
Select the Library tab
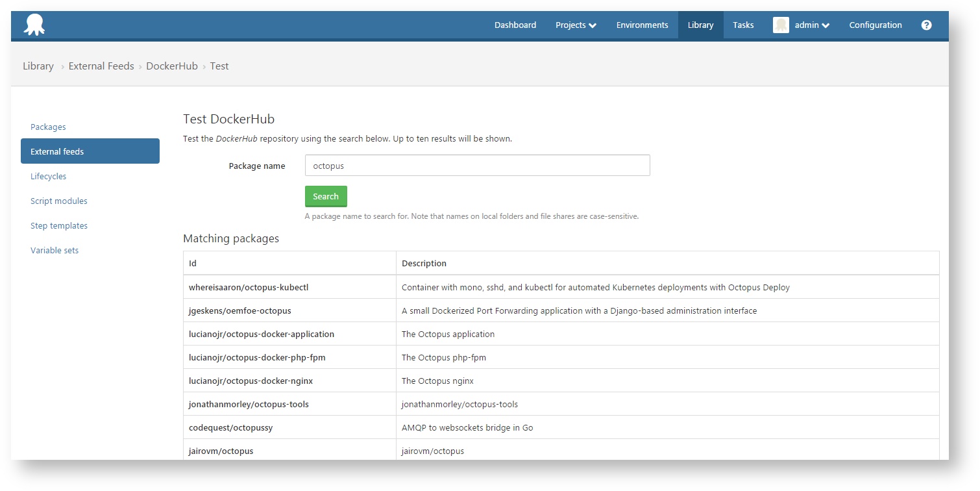700,25
